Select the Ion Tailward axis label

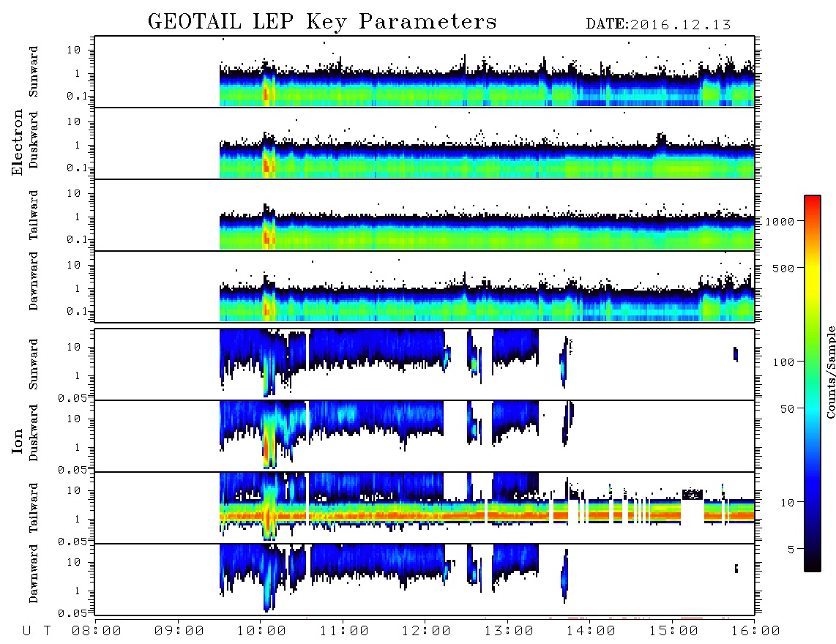pyautogui.click(x=33, y=508)
